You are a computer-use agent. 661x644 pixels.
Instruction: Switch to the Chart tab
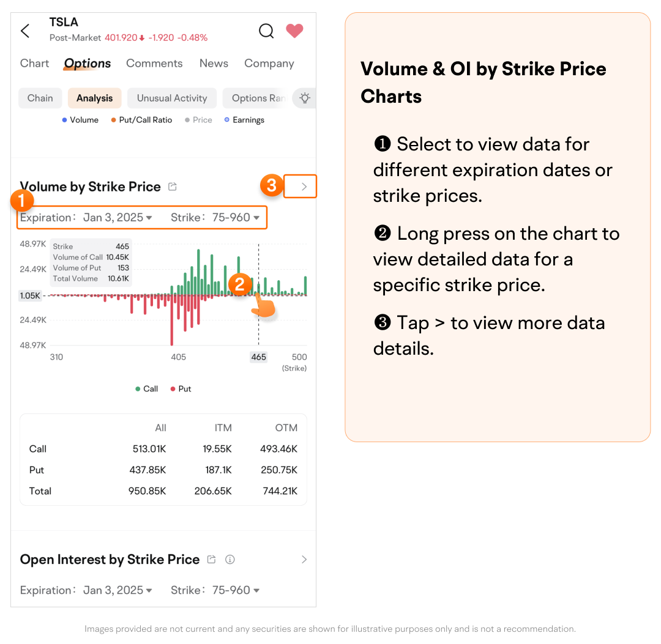tap(34, 64)
